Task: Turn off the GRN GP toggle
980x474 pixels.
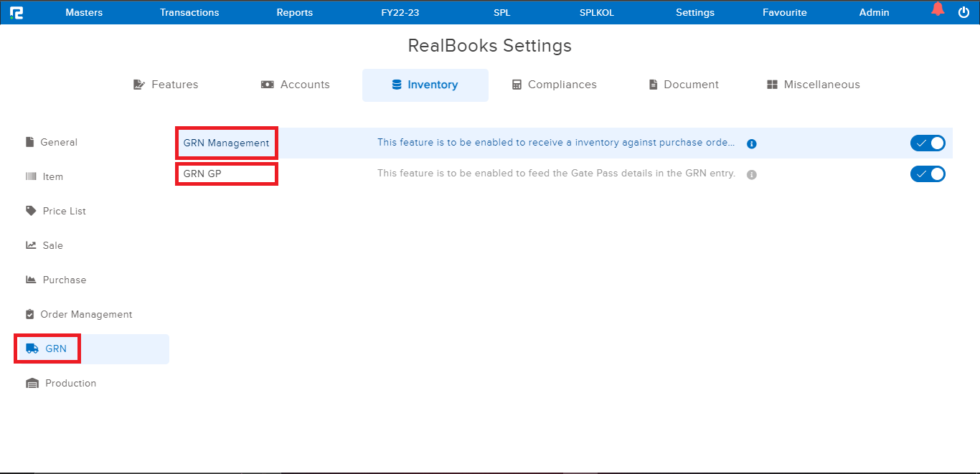Action: [928, 174]
